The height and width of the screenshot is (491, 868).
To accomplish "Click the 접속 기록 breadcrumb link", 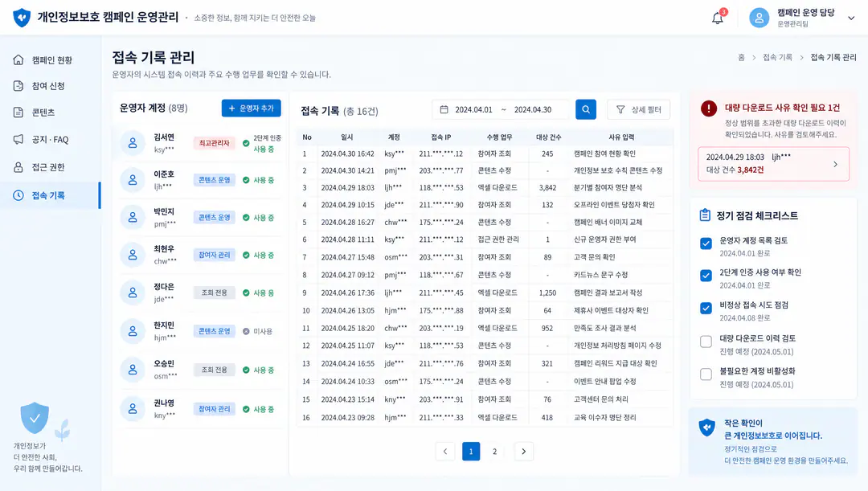I will tap(777, 57).
